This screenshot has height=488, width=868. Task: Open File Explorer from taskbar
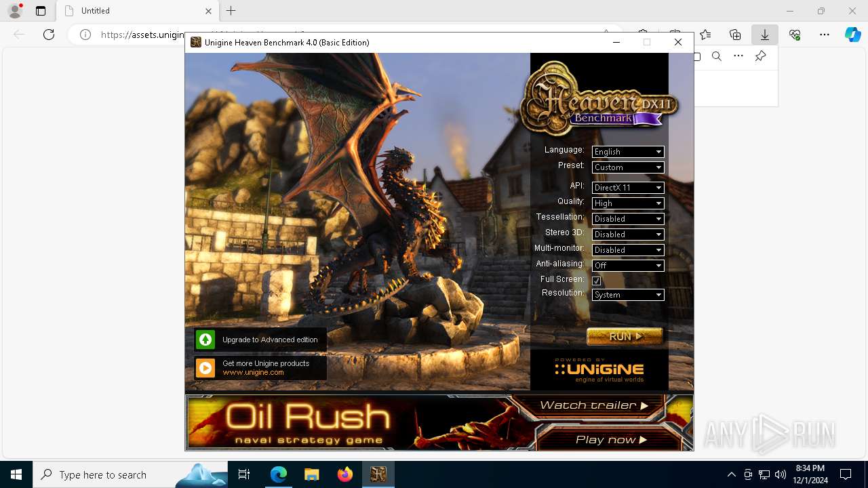coord(311,474)
